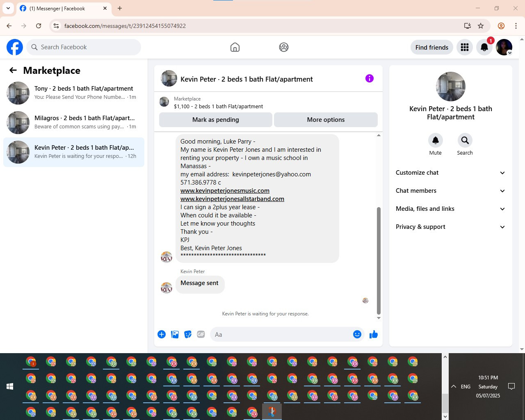Open the purple conversation information icon
This screenshot has height=420, width=525.
[370, 78]
